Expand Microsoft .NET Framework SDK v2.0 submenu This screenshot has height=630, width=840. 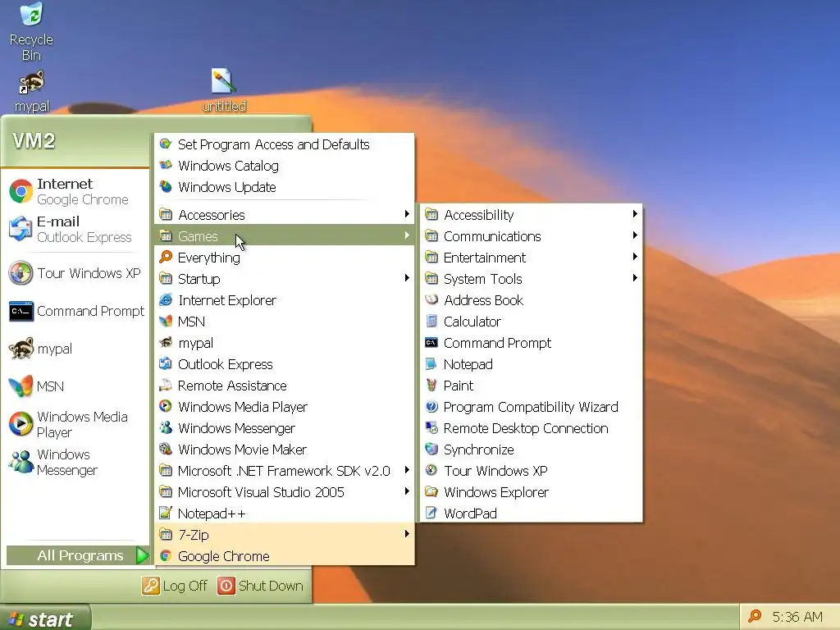(285, 471)
